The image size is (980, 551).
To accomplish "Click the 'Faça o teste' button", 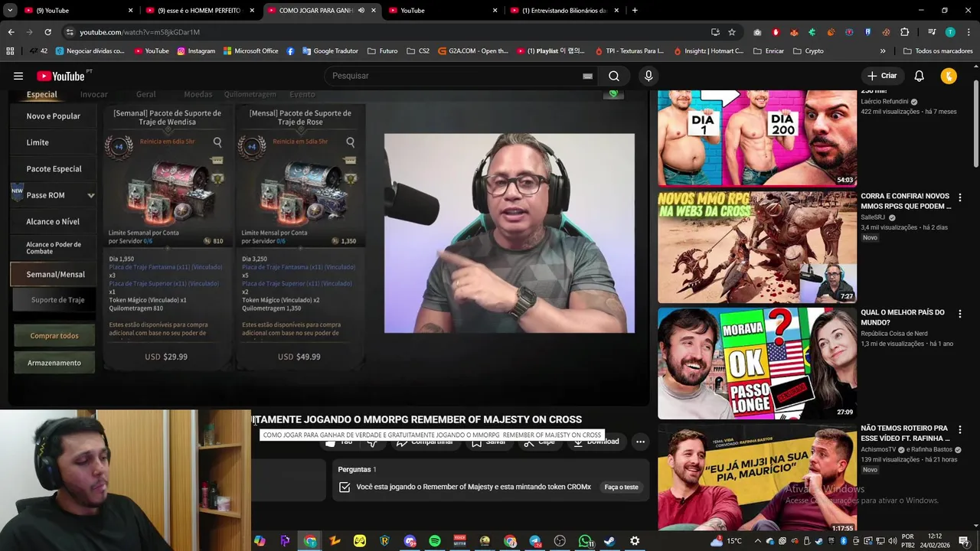I will point(621,487).
